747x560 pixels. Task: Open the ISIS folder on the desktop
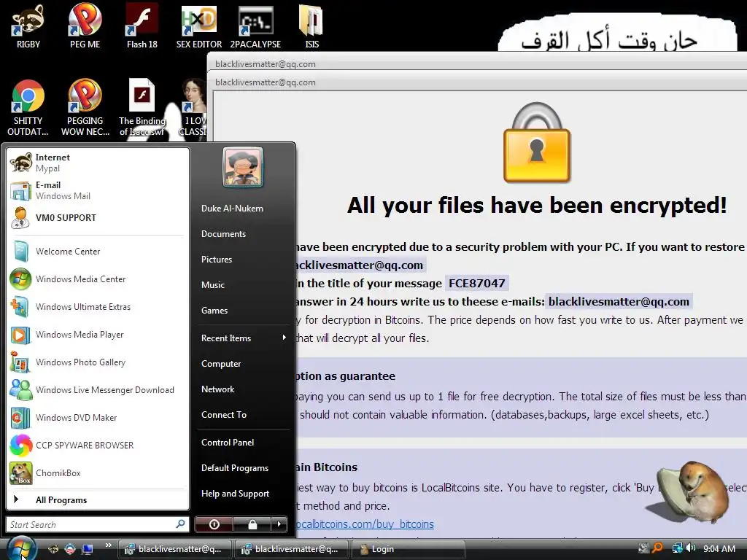click(x=311, y=26)
